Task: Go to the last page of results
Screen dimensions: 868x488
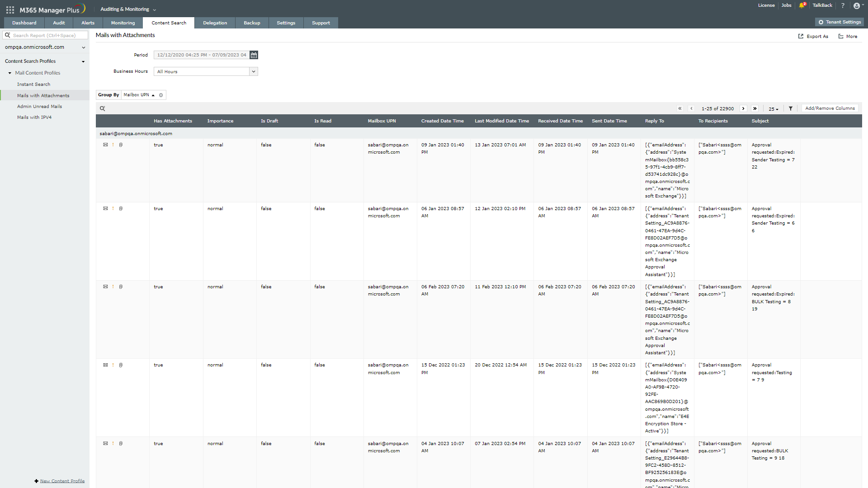Action: pyautogui.click(x=755, y=108)
